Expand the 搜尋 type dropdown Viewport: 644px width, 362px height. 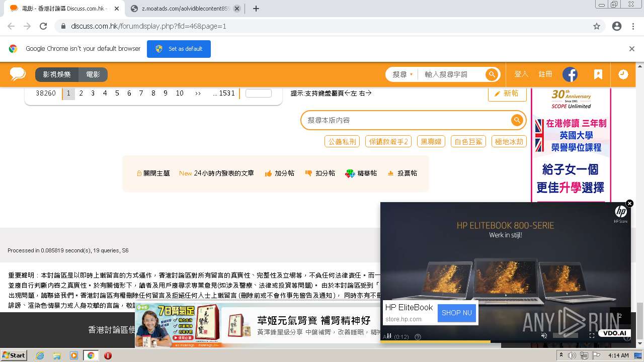coord(402,74)
